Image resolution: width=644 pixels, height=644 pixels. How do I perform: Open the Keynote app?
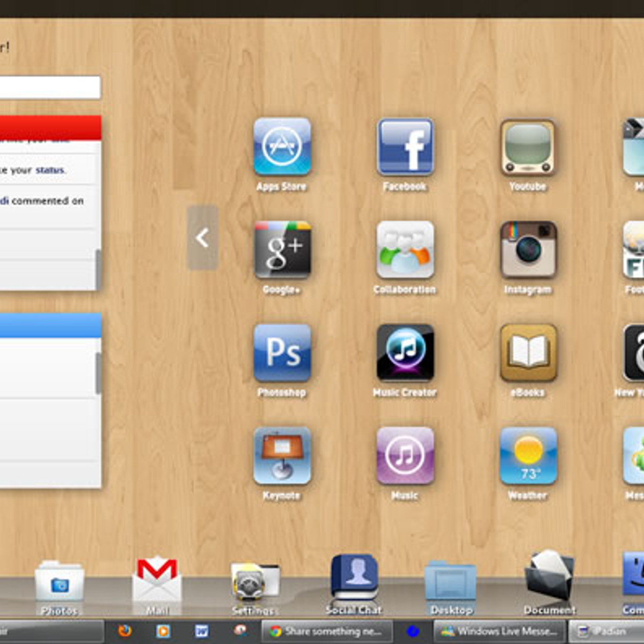[x=282, y=456]
